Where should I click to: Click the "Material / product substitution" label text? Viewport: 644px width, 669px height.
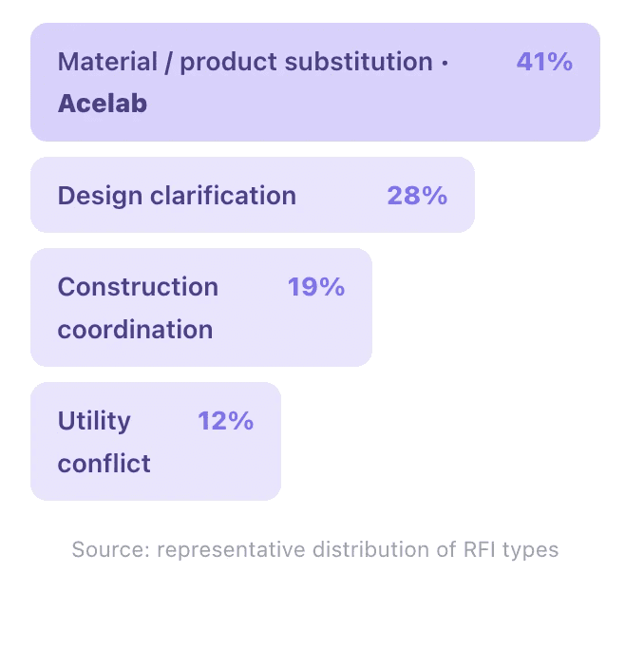pos(245,63)
